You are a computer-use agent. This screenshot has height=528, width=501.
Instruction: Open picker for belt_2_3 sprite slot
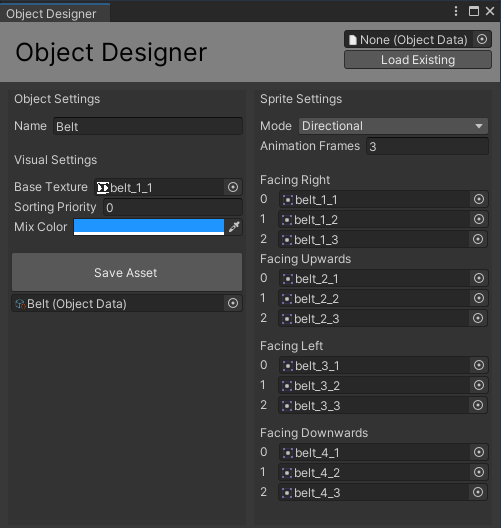(478, 318)
